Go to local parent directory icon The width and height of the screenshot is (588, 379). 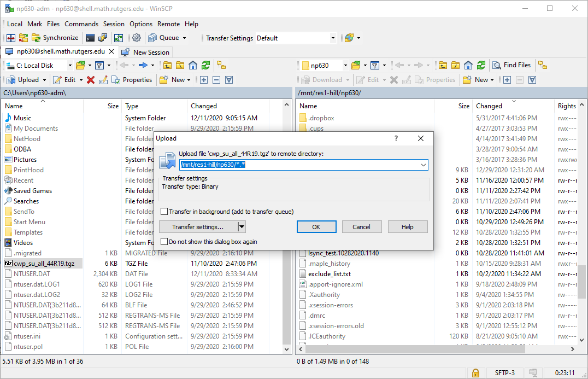(x=167, y=66)
